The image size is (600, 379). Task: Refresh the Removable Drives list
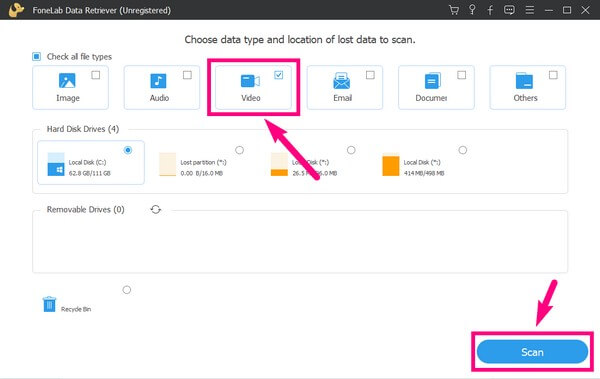155,209
